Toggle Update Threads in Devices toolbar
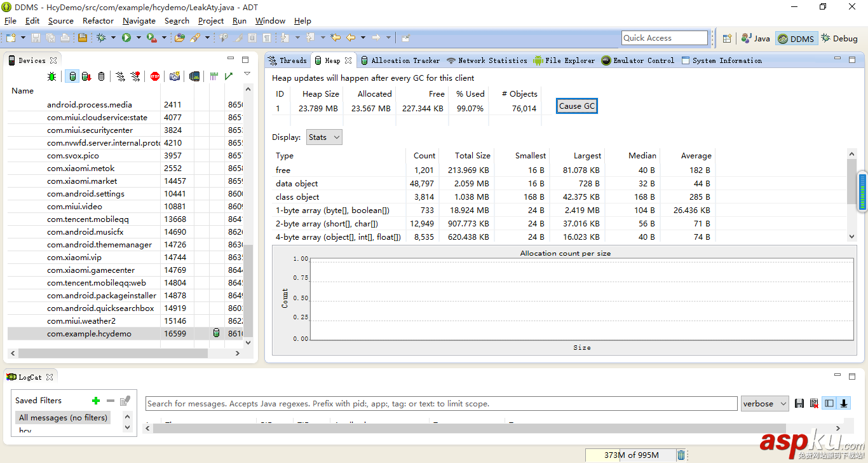This screenshot has width=868, height=463. pyautogui.click(x=120, y=76)
